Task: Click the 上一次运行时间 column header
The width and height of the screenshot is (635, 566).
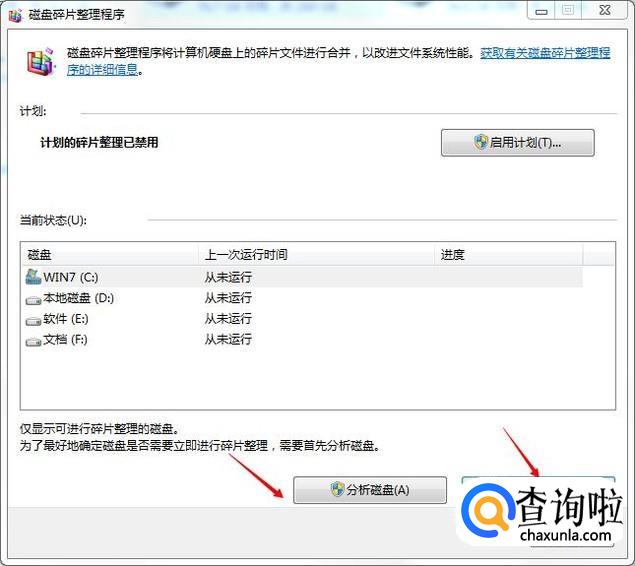Action: pyautogui.click(x=316, y=254)
